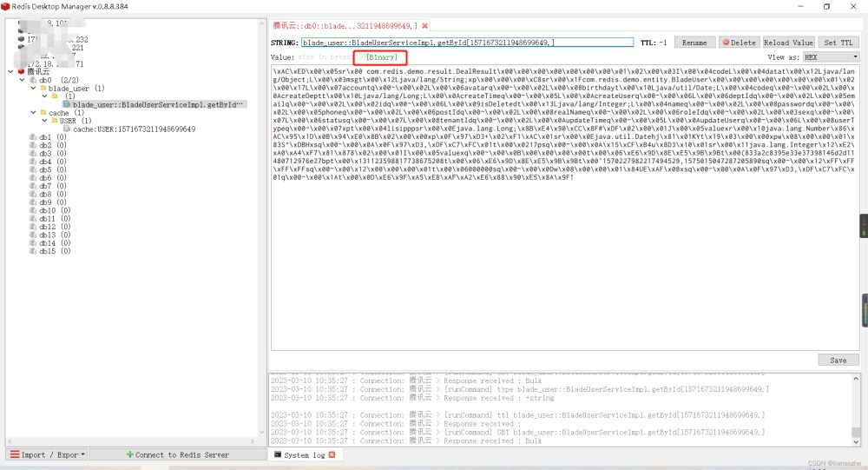Close the 腾讯云::db0 key tab
Screen dimensions: 868x470
(x=424, y=26)
